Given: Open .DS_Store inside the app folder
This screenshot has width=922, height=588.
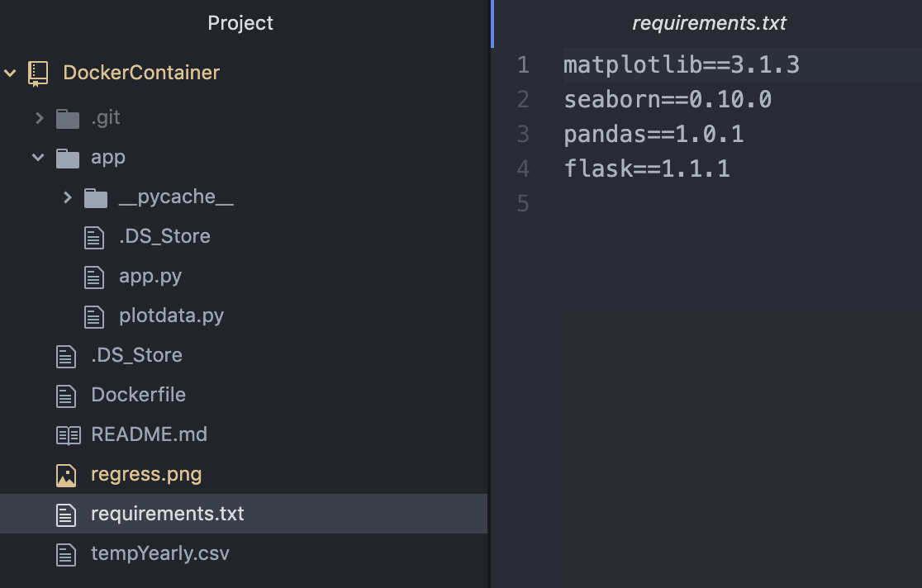Looking at the screenshot, I should pos(164,236).
